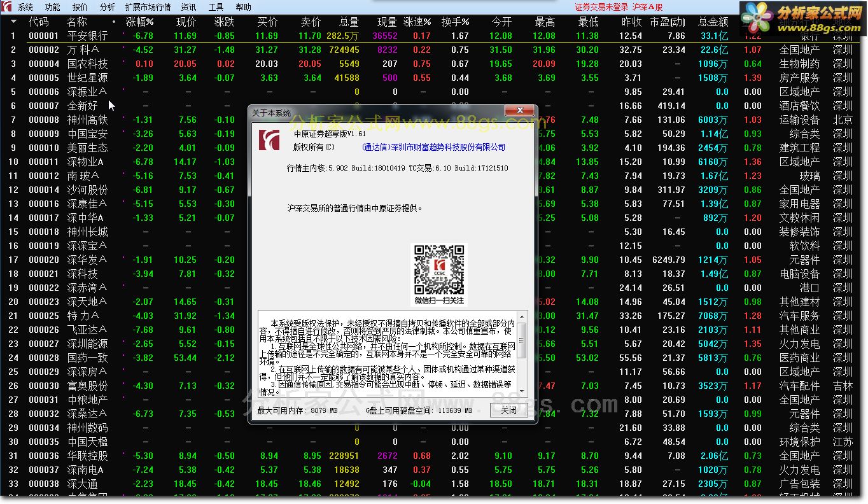Sort by the 总量 column header
Image resolution: width=868 pixels, height=504 pixels.
click(349, 22)
